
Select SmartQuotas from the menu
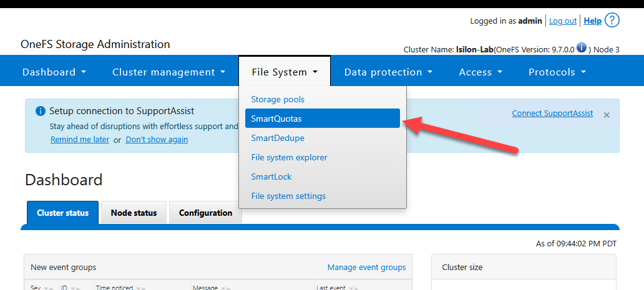click(276, 118)
